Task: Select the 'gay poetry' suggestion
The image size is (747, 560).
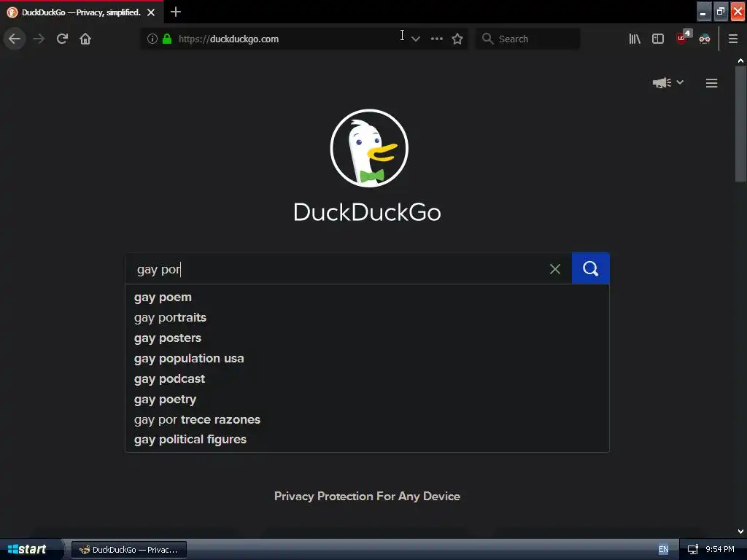Action: coord(367,400)
